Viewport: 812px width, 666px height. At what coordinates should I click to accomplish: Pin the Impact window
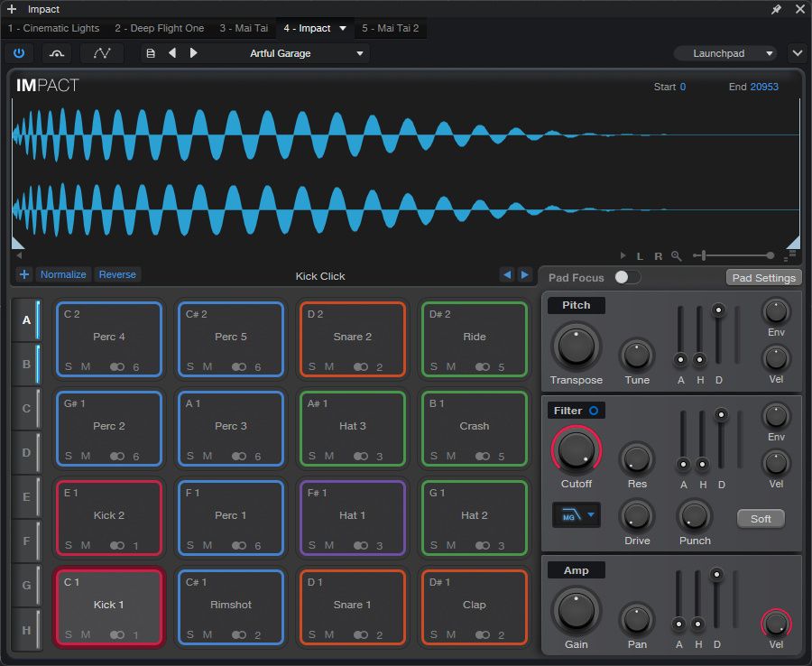776,9
